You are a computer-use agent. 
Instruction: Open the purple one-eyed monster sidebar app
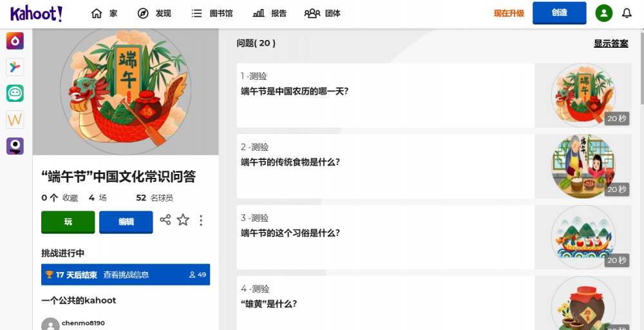point(15,146)
